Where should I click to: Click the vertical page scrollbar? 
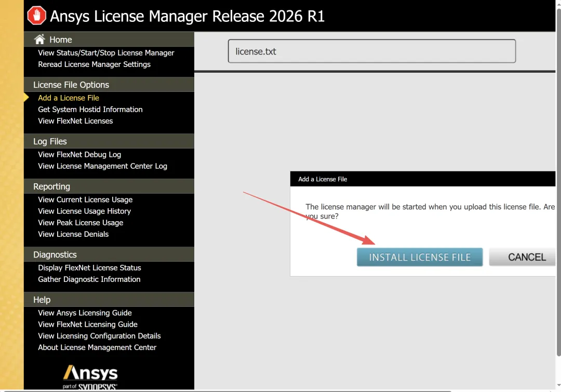coord(558,182)
